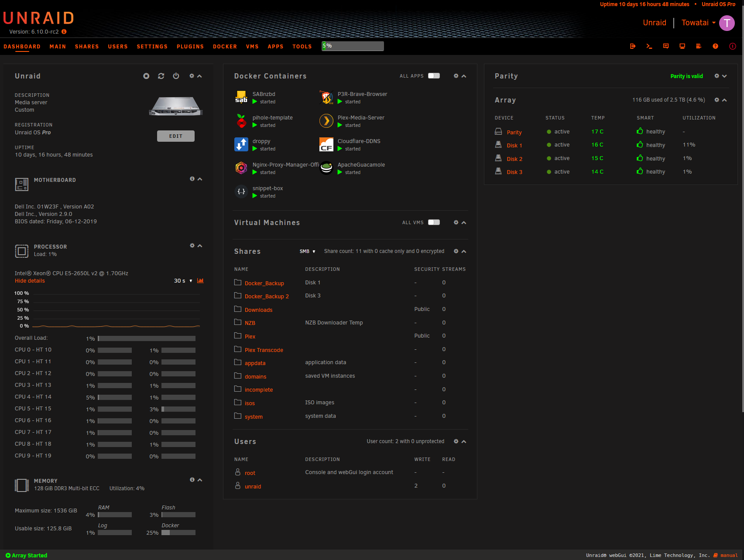Open the Processor settings gear
The image size is (744, 560).
[x=192, y=246]
